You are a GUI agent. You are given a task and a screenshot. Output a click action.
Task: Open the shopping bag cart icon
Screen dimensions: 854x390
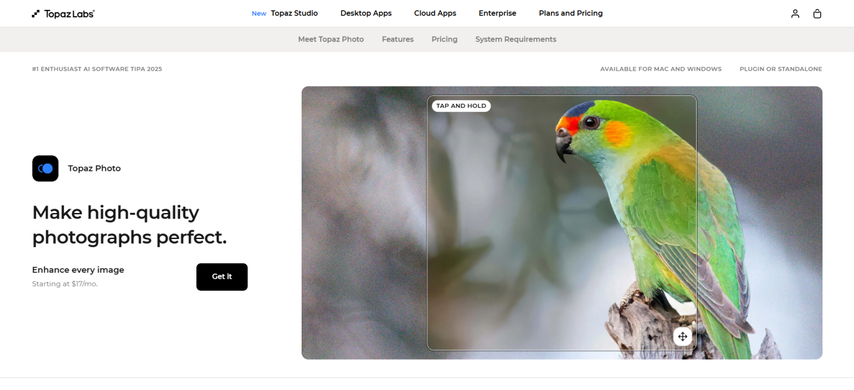816,14
